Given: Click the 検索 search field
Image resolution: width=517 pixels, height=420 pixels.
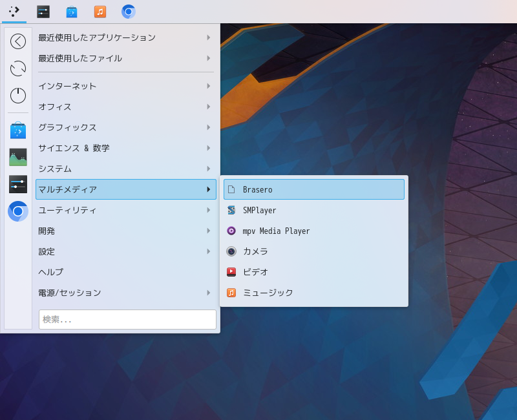Looking at the screenshot, I should [127, 319].
